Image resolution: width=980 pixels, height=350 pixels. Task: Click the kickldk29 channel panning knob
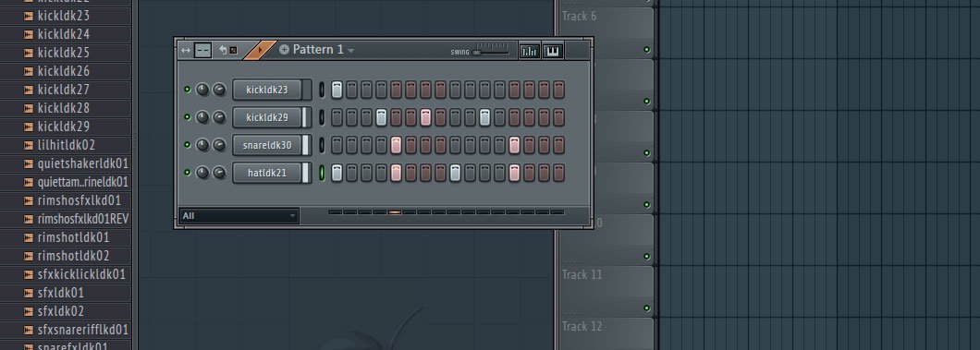(202, 117)
